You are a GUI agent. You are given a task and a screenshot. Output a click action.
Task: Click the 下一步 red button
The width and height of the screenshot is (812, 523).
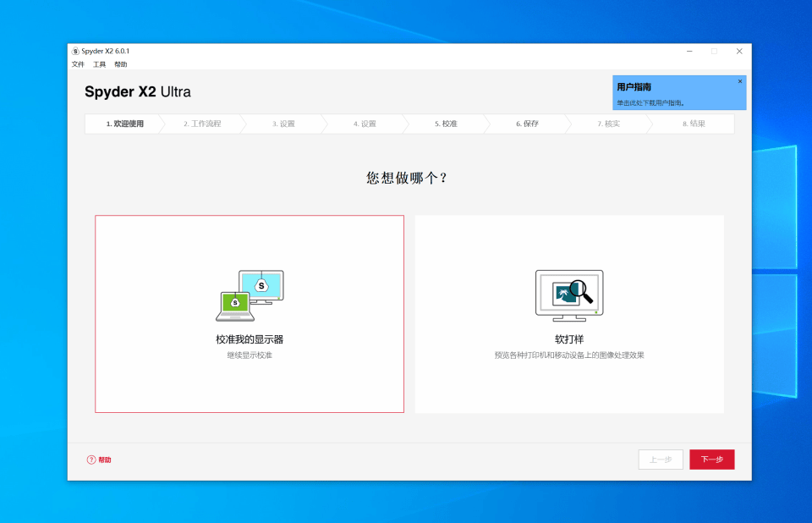click(711, 460)
